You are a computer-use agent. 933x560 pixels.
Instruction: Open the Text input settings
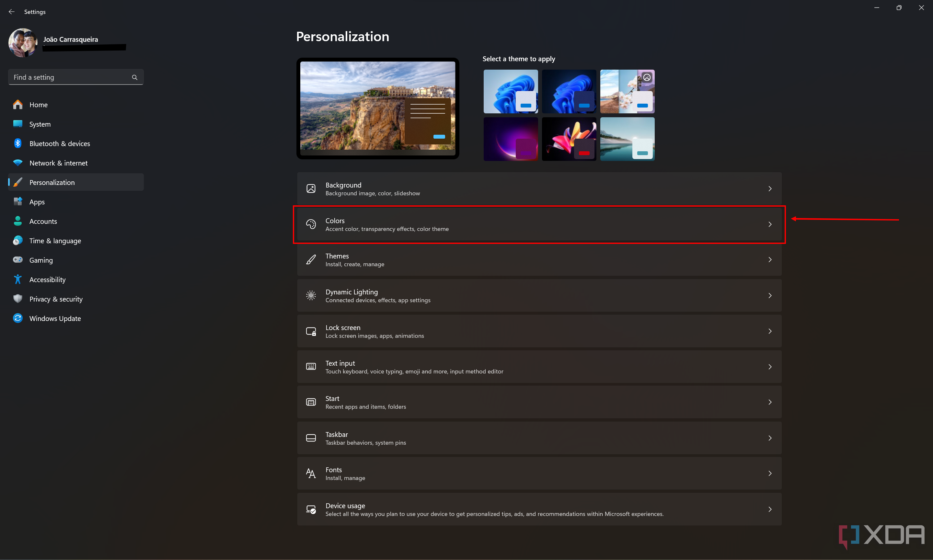point(539,367)
